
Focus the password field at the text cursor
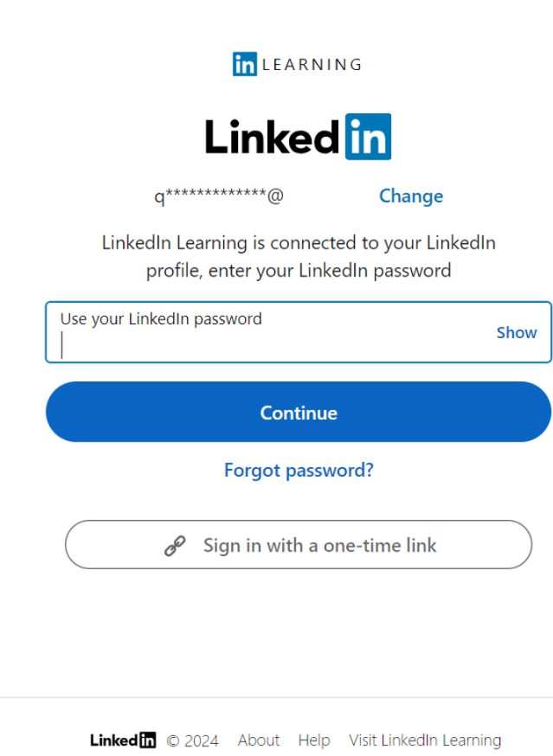coord(260,344)
